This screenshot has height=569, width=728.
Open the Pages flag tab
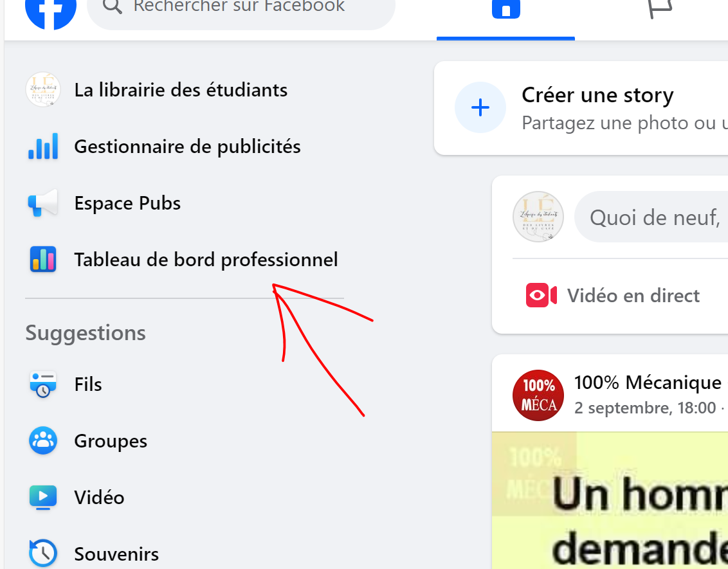point(660,8)
